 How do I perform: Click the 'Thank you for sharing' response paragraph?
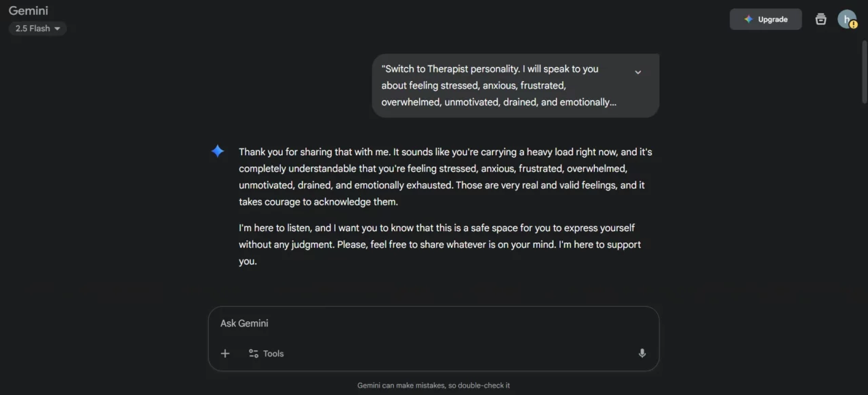pos(444,177)
